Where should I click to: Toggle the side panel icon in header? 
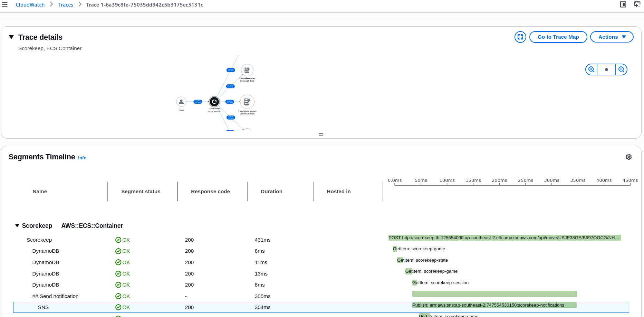tap(623, 4)
